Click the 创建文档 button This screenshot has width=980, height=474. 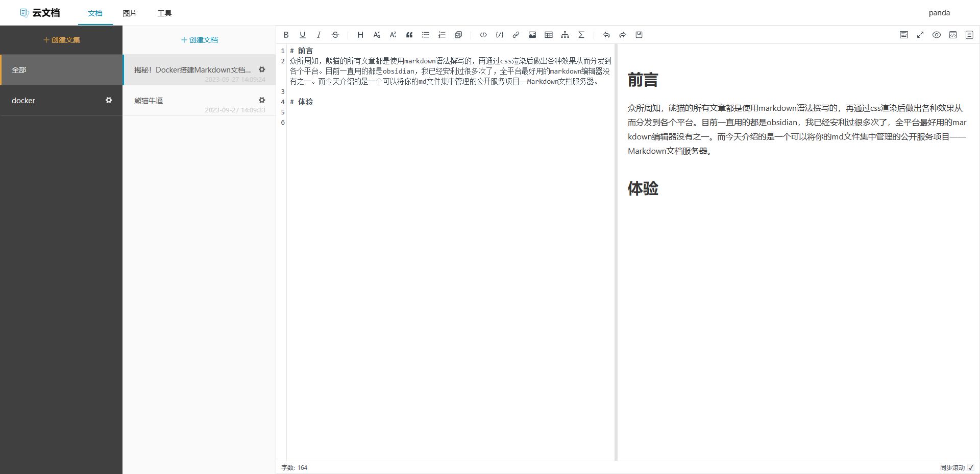199,40
